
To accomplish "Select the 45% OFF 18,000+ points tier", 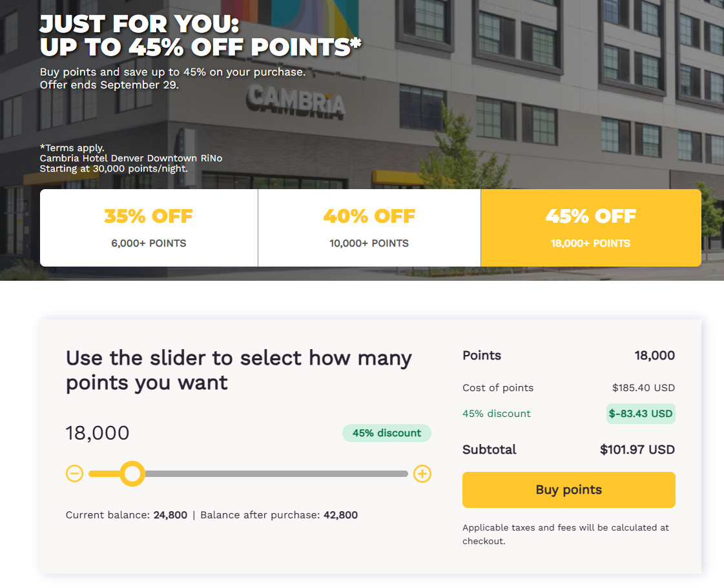I will [590, 228].
